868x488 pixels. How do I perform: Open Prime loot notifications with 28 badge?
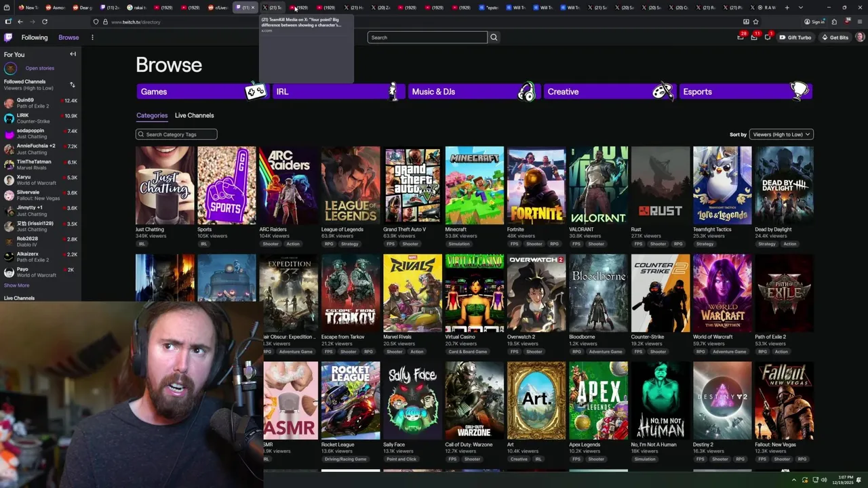point(741,37)
